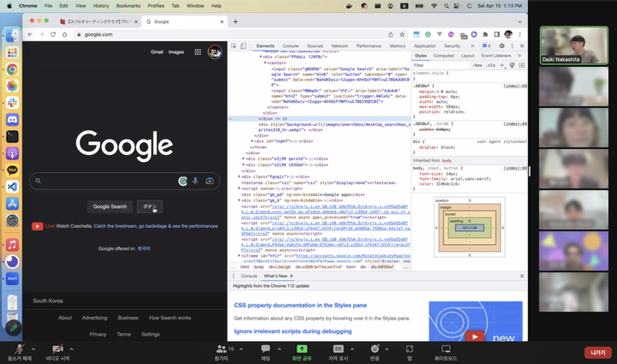Screen dimensions: 617x364
Task: Toggle the Chrome side panel icon
Action: pos(496,34)
